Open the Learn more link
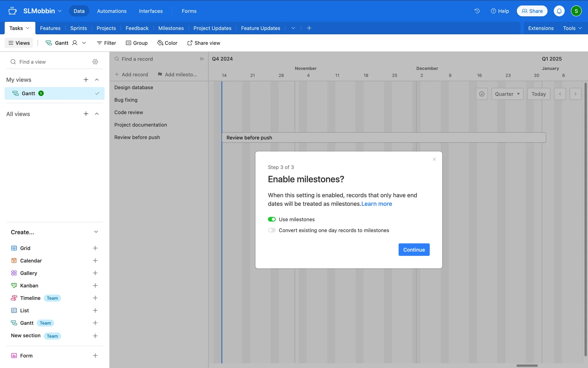The image size is (588, 368). 376,204
